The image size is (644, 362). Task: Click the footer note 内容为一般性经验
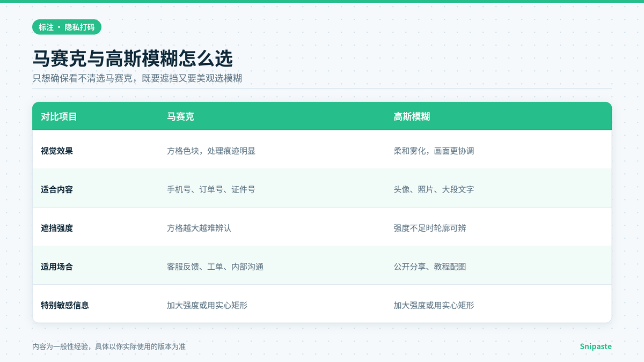pos(109,346)
